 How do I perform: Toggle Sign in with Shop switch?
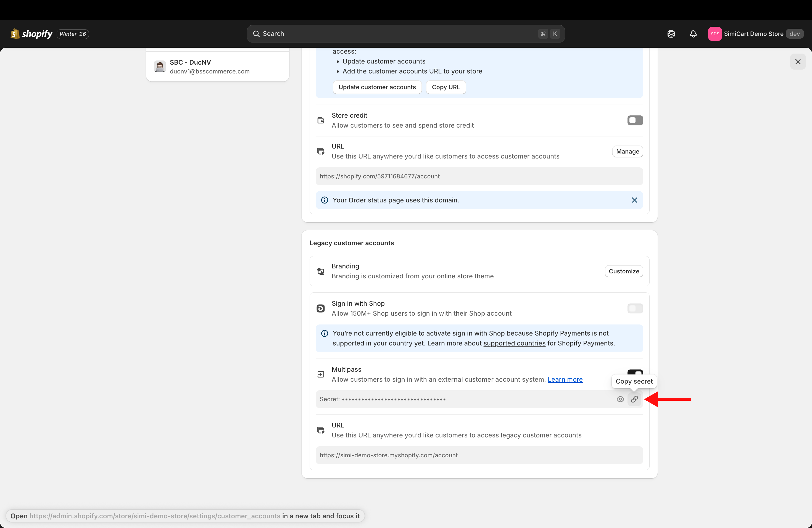pos(635,308)
